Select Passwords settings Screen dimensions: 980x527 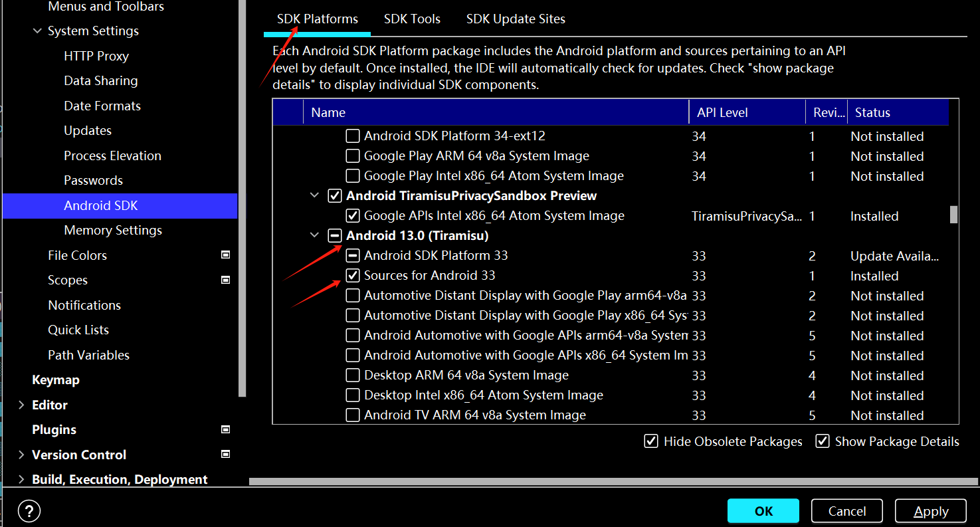tap(93, 181)
